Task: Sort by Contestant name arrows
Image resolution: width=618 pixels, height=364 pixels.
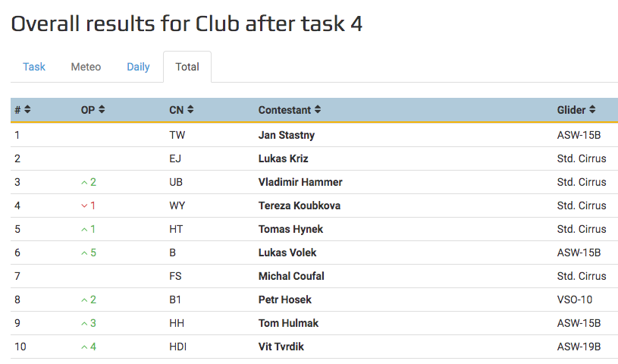Action: coord(318,110)
